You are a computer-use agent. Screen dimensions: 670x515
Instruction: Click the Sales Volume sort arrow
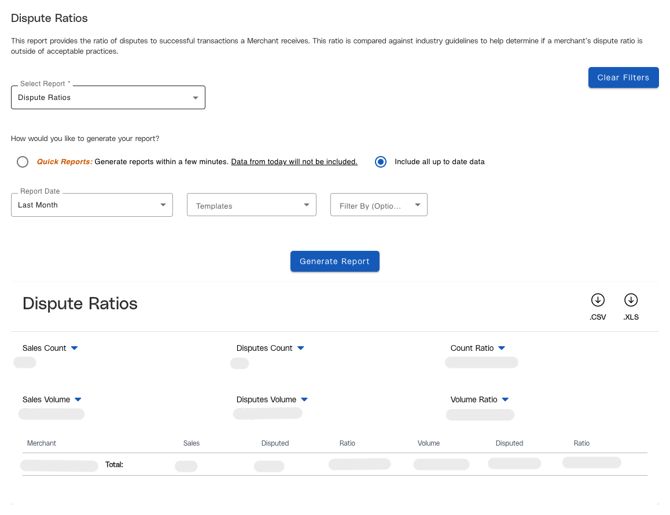click(x=78, y=400)
